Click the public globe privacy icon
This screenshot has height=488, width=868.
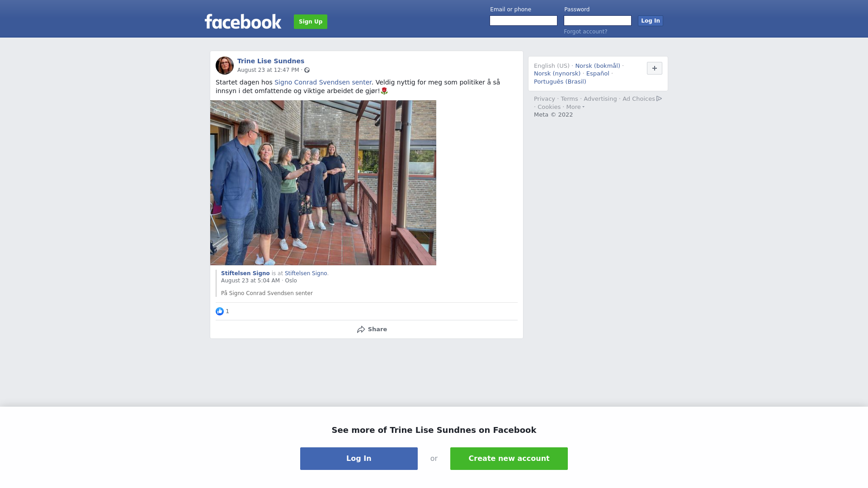[307, 70]
